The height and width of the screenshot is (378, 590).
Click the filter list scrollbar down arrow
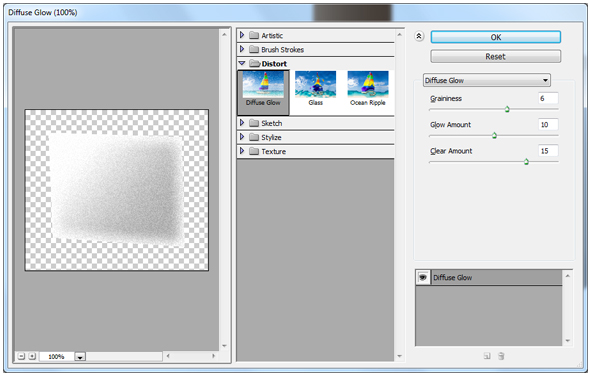click(x=399, y=356)
